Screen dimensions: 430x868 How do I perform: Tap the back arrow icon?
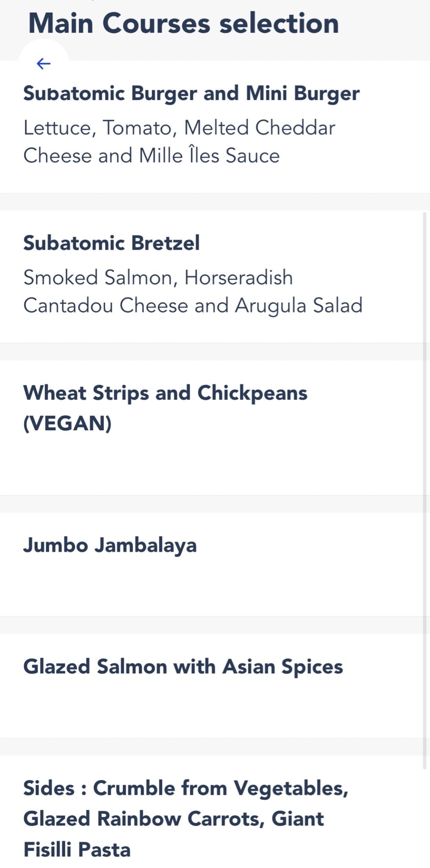(x=44, y=64)
